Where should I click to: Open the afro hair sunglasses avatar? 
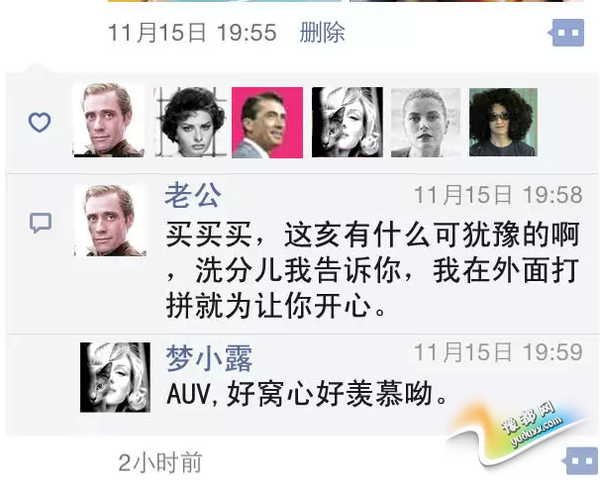[x=504, y=122]
